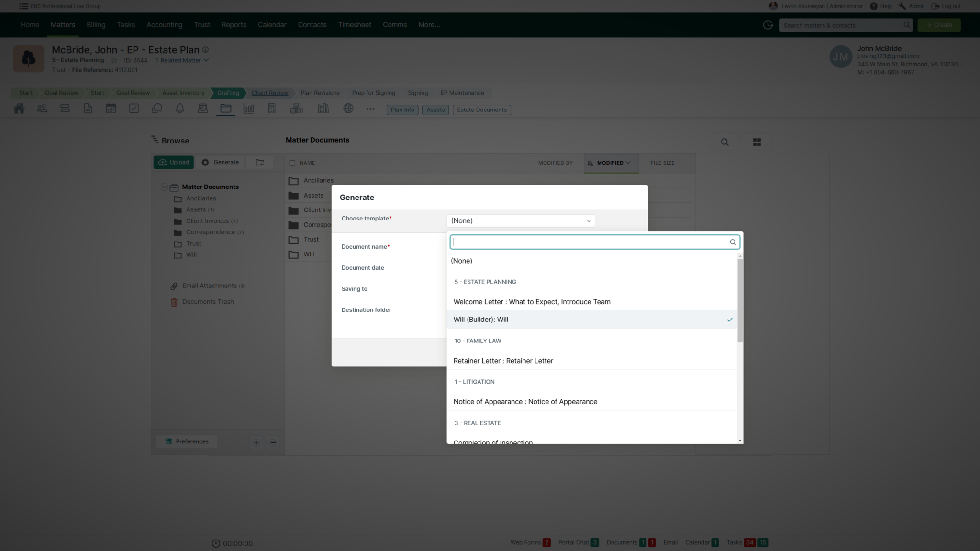Expand the Related Matter dropdown

pos(182,60)
